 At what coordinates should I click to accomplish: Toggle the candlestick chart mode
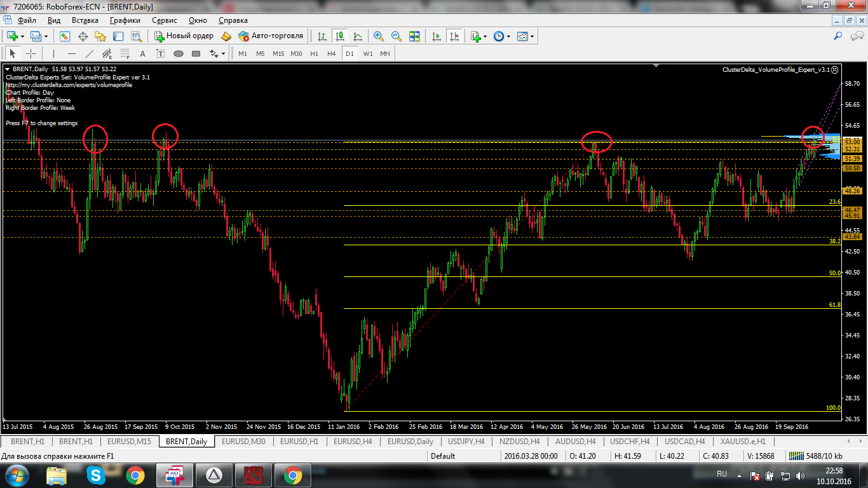tap(340, 36)
